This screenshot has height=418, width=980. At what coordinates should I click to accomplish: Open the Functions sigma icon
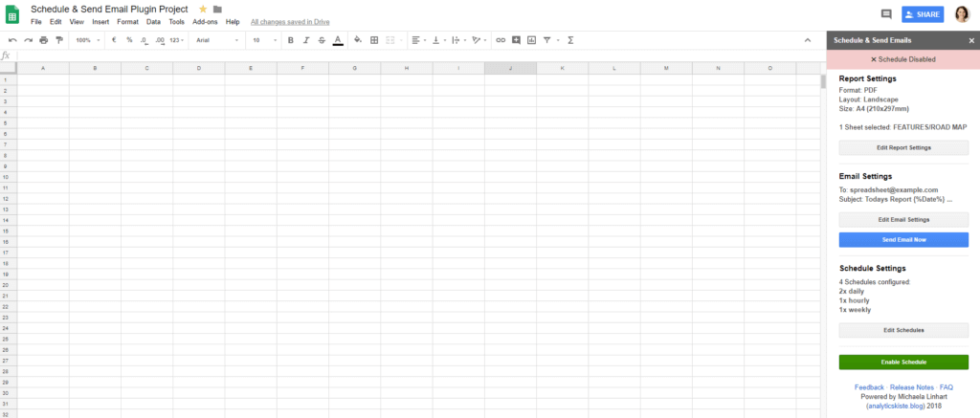pyautogui.click(x=570, y=40)
